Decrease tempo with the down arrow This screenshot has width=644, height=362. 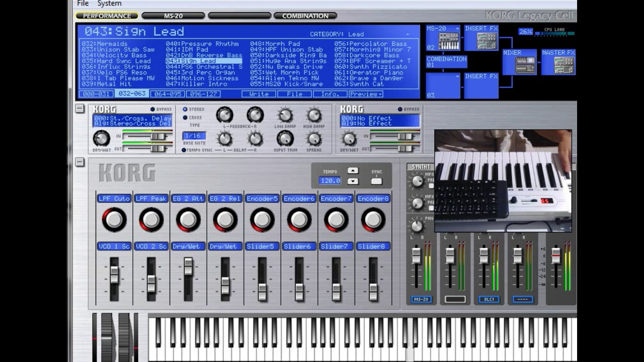(353, 181)
